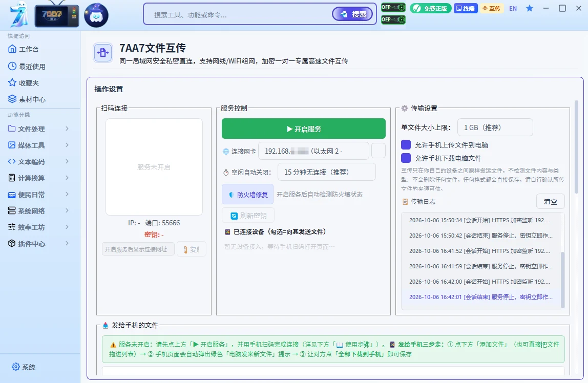
Task: Click the 已连接设备 list icon
Action: point(227,232)
